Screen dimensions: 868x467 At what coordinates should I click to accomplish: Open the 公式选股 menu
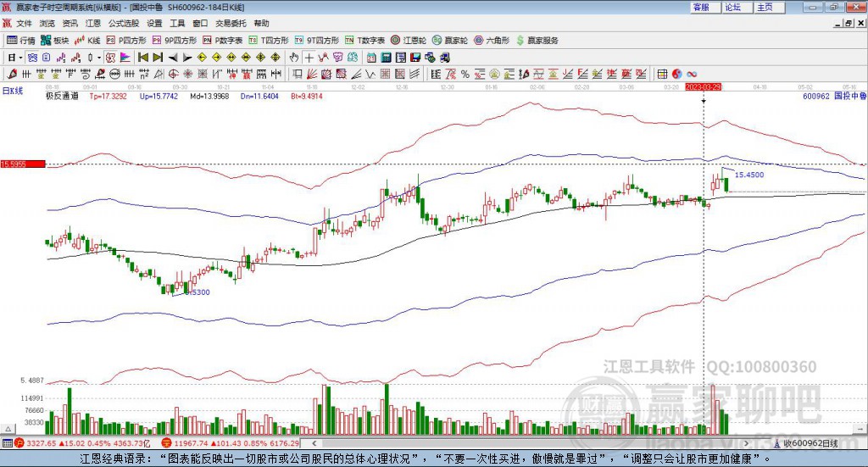coord(123,23)
